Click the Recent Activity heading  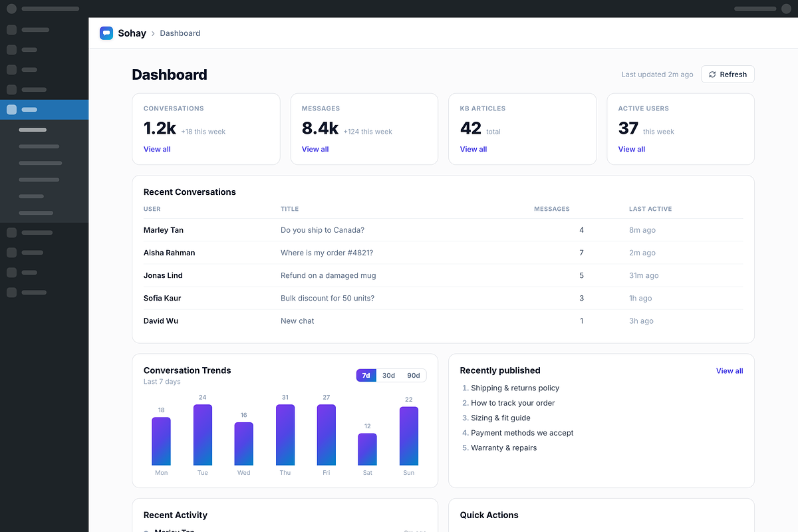click(x=176, y=515)
